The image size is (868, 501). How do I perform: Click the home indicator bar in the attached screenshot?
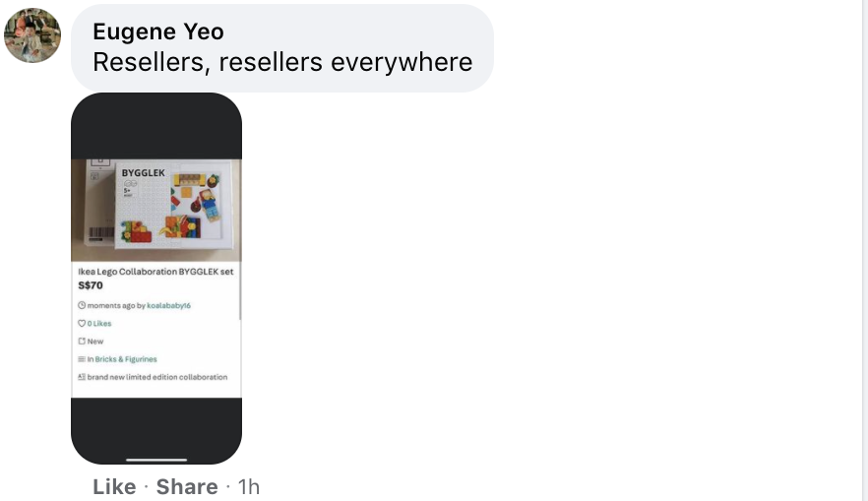coord(156,460)
